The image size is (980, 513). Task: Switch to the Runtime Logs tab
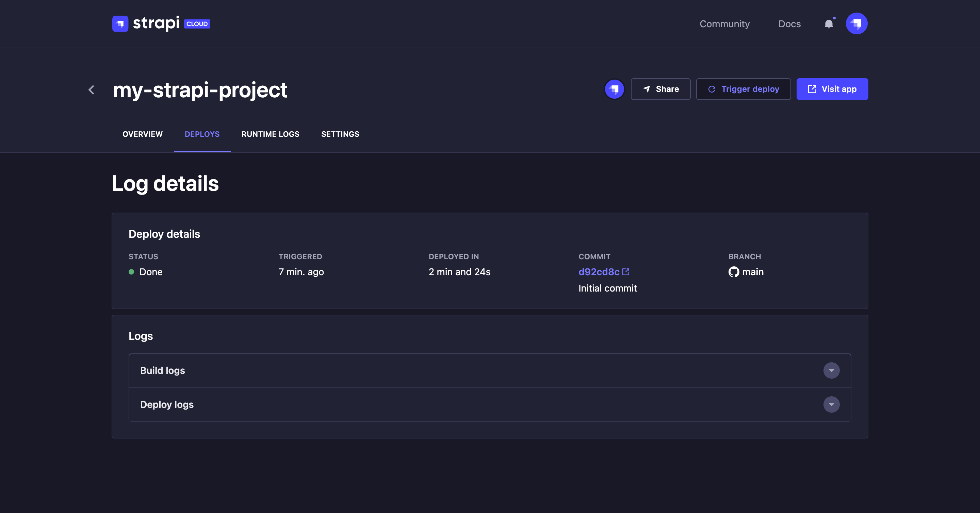[270, 134]
